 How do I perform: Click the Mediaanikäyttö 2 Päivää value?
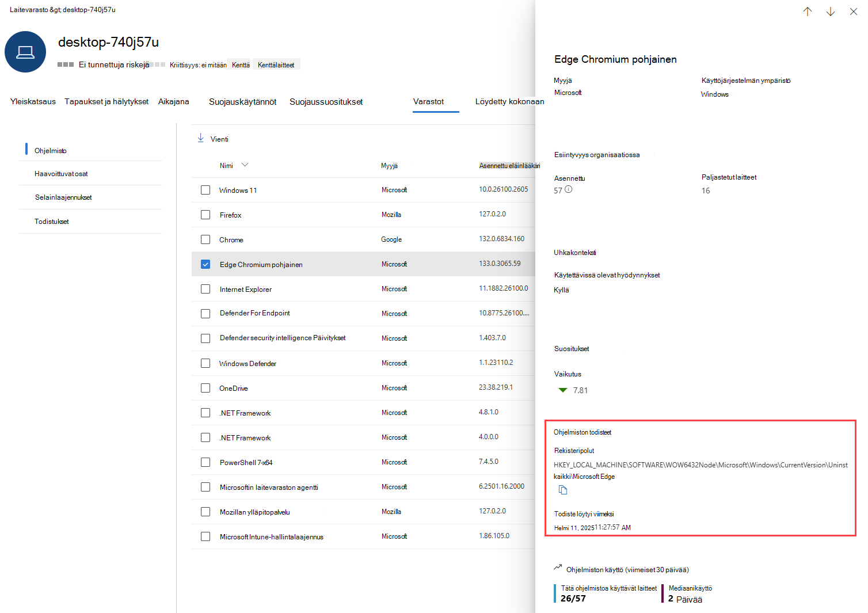pos(685,599)
